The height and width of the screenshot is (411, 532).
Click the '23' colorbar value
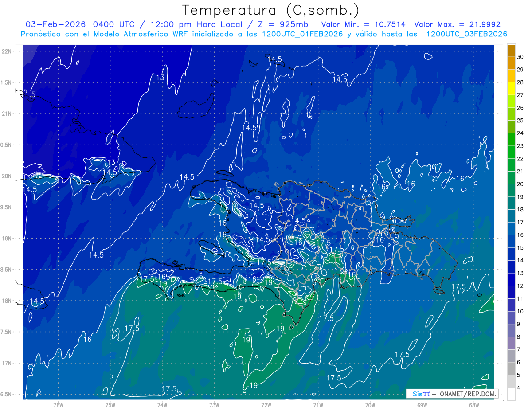coord(520,146)
